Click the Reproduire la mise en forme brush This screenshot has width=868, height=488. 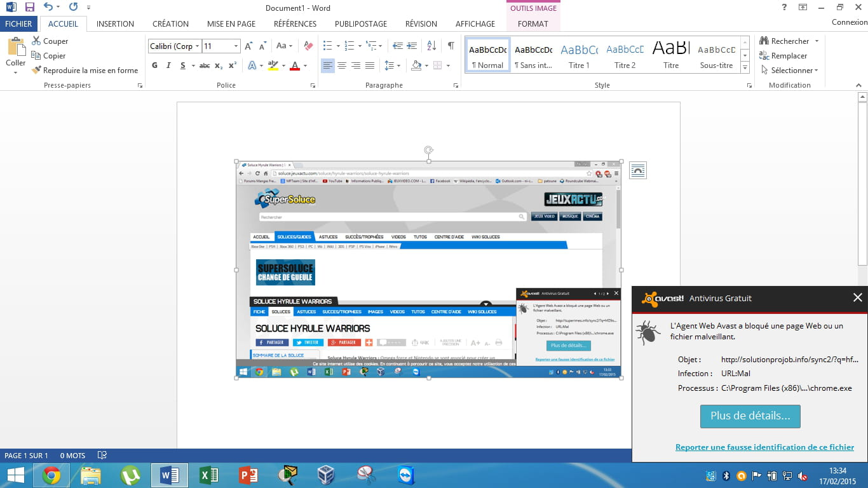(36, 70)
